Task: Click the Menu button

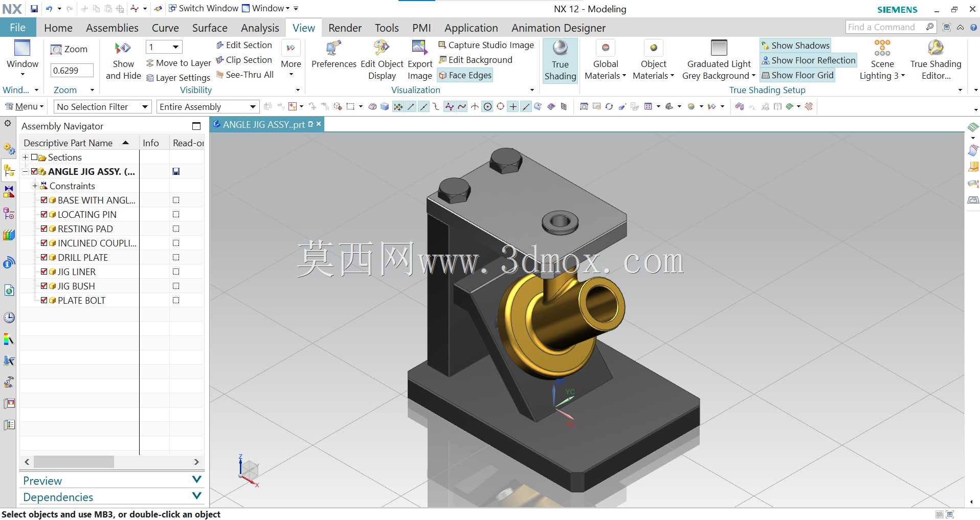Action: coord(24,106)
